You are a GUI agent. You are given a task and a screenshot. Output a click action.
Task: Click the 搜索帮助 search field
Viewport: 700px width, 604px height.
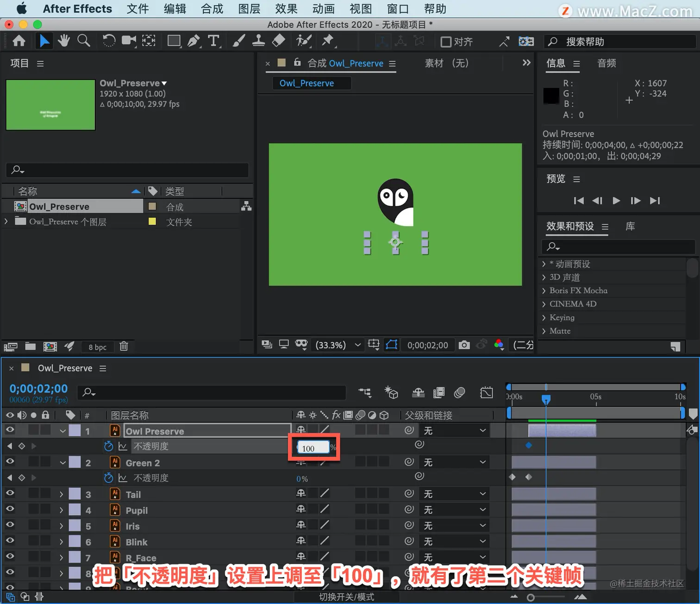coord(620,42)
